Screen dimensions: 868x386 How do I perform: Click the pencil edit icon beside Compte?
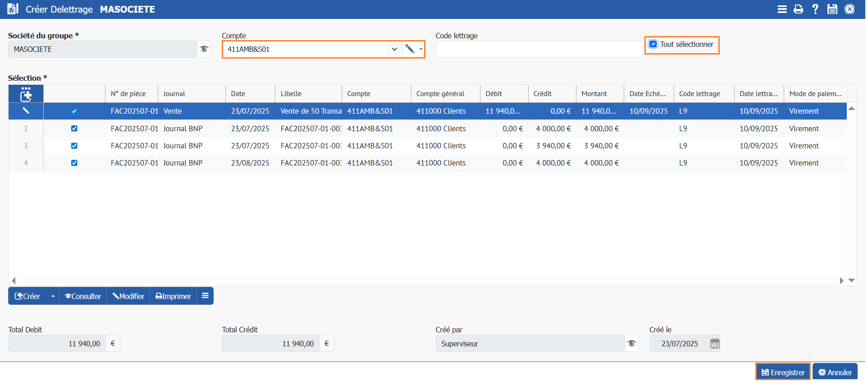click(410, 49)
